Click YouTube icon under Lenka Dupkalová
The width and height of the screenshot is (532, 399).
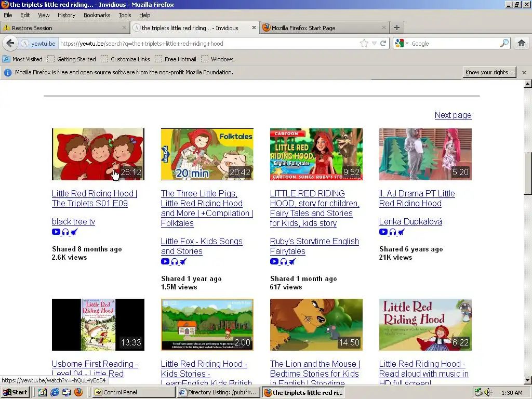pos(383,232)
